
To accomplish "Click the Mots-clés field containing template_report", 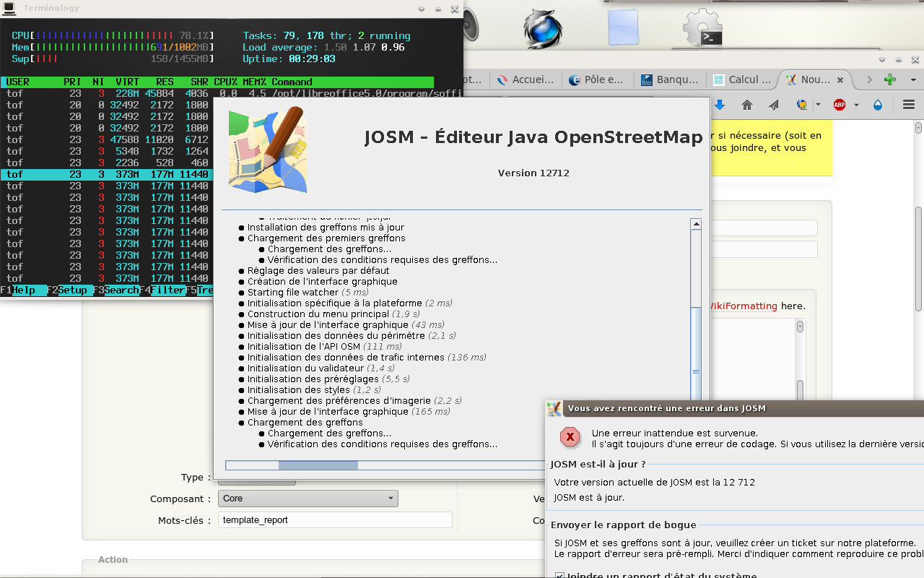I will 335,519.
